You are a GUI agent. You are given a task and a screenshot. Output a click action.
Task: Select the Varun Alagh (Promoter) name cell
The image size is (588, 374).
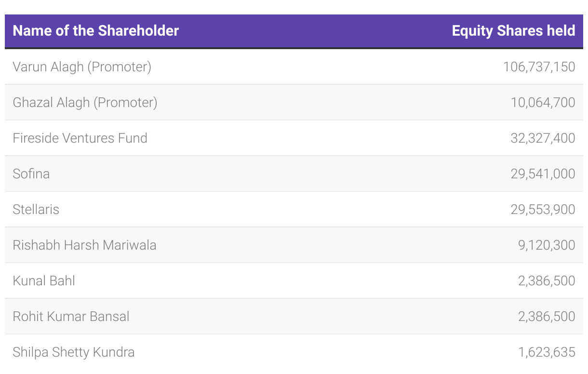pyautogui.click(x=82, y=67)
